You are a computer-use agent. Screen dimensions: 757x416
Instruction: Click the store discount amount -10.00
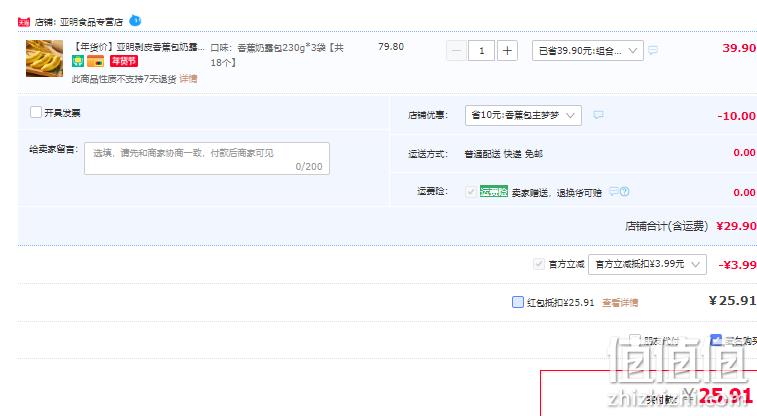coord(736,116)
